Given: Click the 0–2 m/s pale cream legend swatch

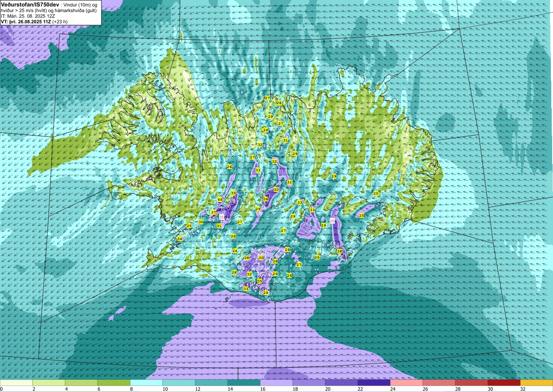Looking at the screenshot, I should coord(16,383).
